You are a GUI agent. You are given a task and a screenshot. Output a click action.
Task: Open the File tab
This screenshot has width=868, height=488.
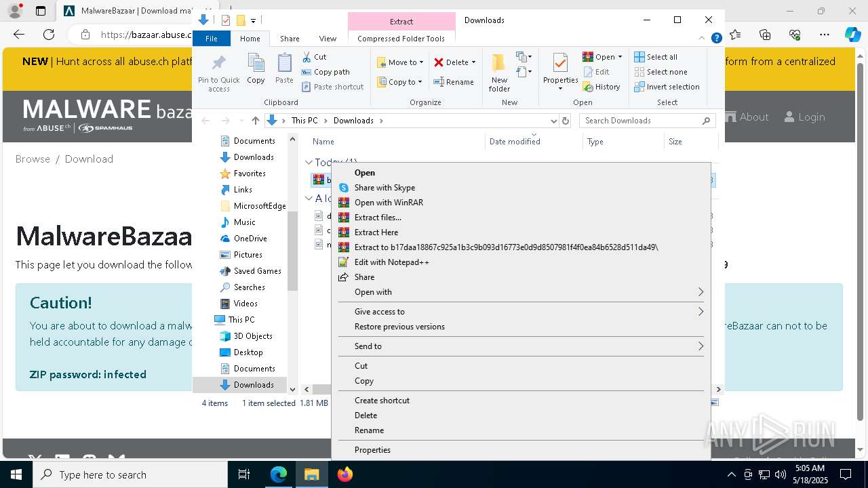[212, 39]
